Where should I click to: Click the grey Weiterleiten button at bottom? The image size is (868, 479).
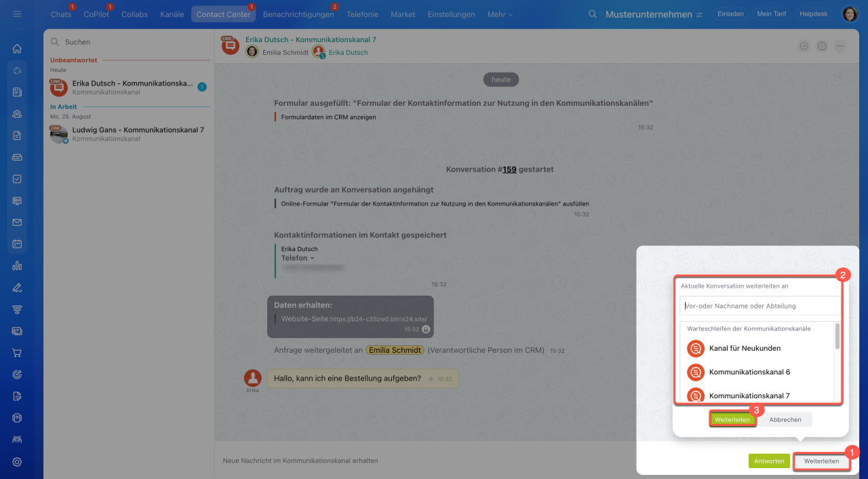[x=821, y=461]
